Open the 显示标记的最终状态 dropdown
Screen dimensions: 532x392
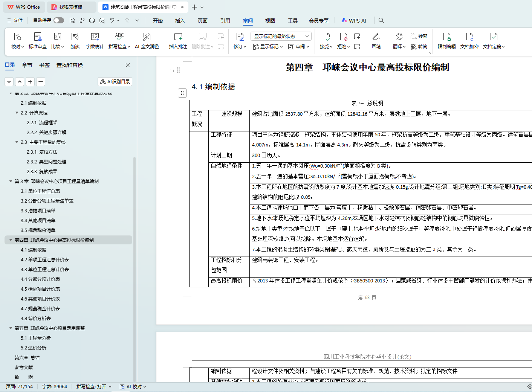click(x=281, y=36)
